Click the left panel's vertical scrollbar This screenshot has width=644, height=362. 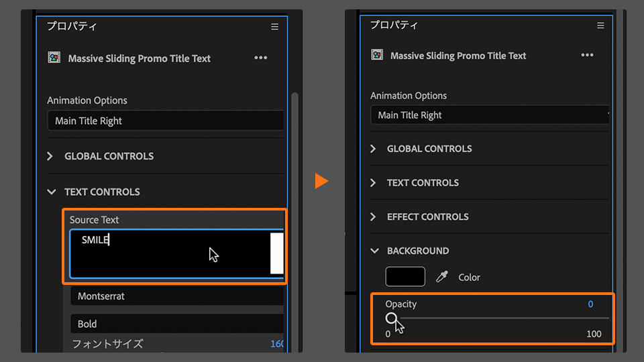(294, 201)
